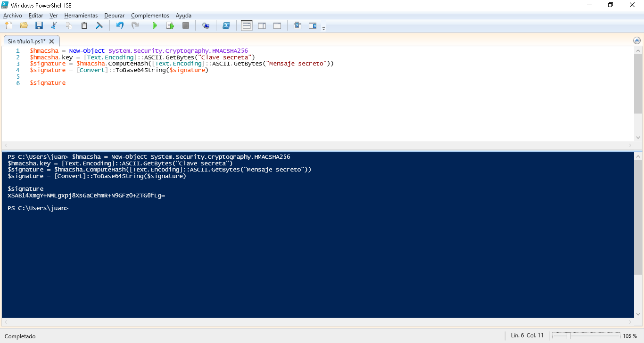Click the PowerShell ISE title bar app icon
The width and height of the screenshot is (644, 343).
click(5, 5)
